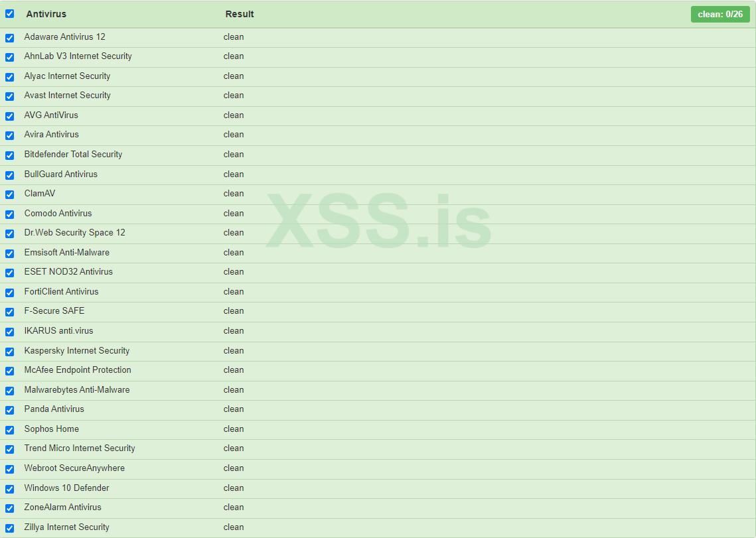Select the Sophos Home row label
This screenshot has width=756, height=538.
[52, 429]
